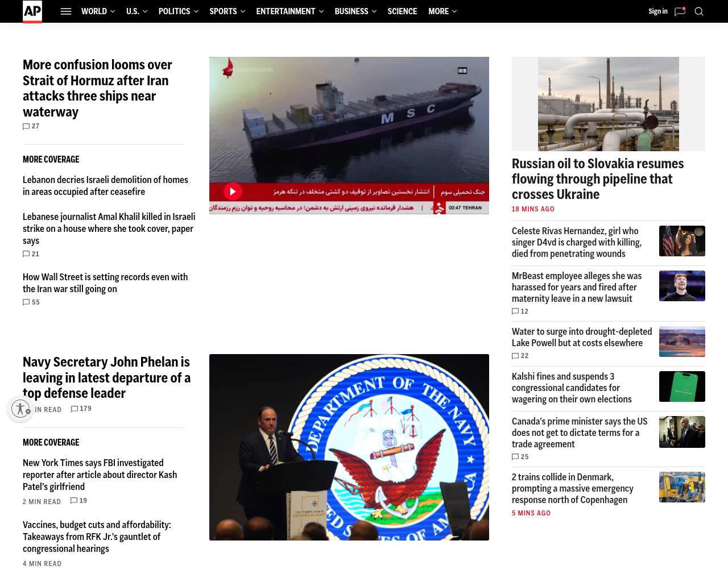Click the AP logo home icon
This screenshot has height=582, width=728.
32,11
